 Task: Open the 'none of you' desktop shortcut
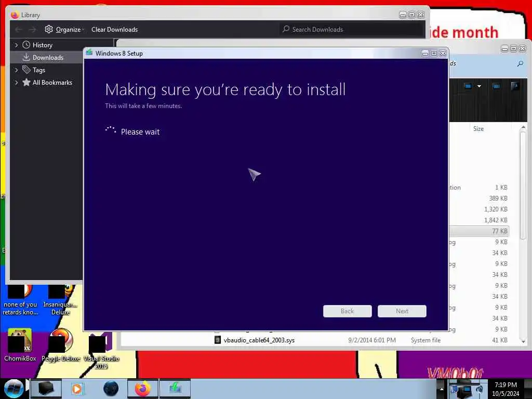20,300
